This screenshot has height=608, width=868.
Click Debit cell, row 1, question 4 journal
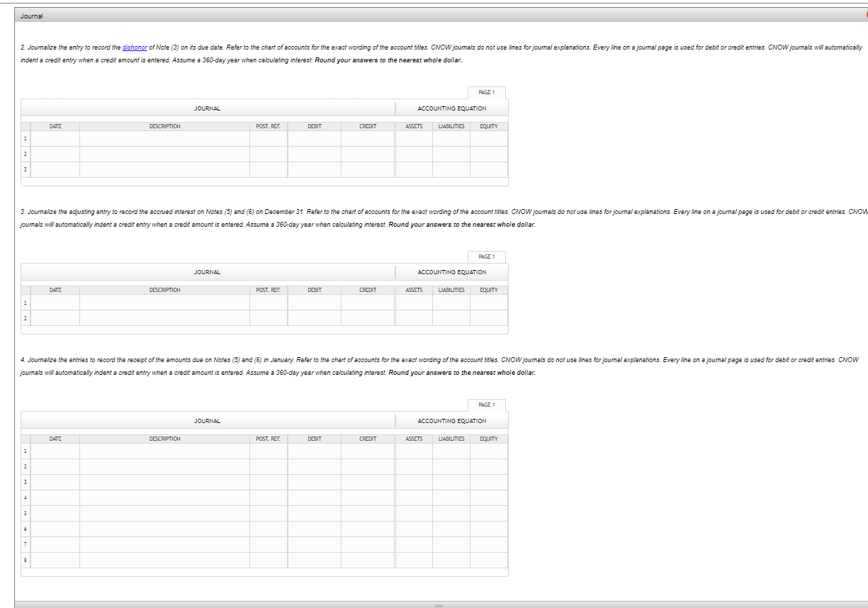click(x=315, y=451)
